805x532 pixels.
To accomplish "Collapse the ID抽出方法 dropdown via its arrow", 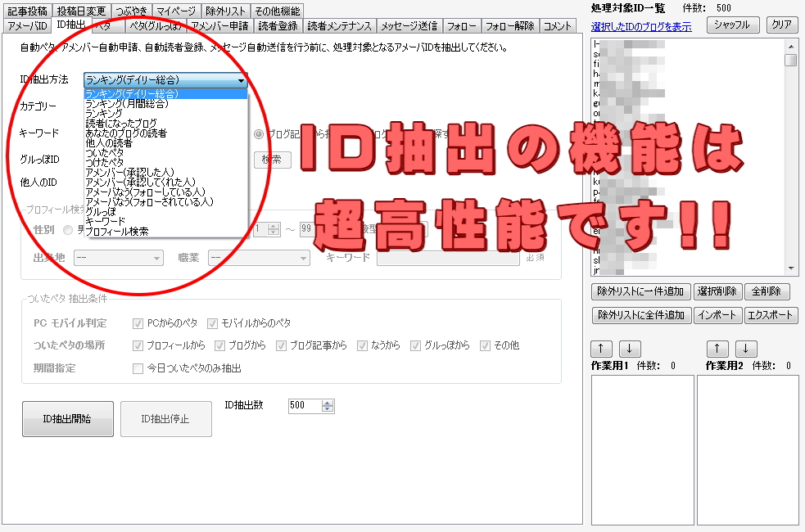I will click(x=241, y=81).
